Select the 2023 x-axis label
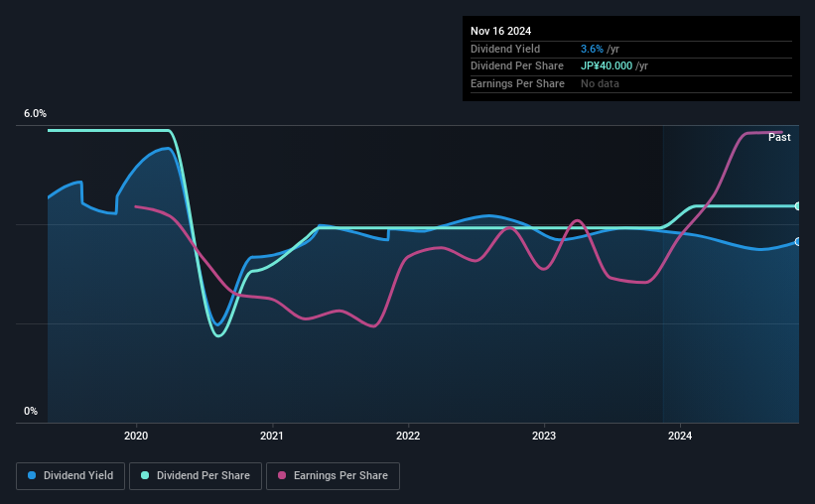 pos(544,436)
